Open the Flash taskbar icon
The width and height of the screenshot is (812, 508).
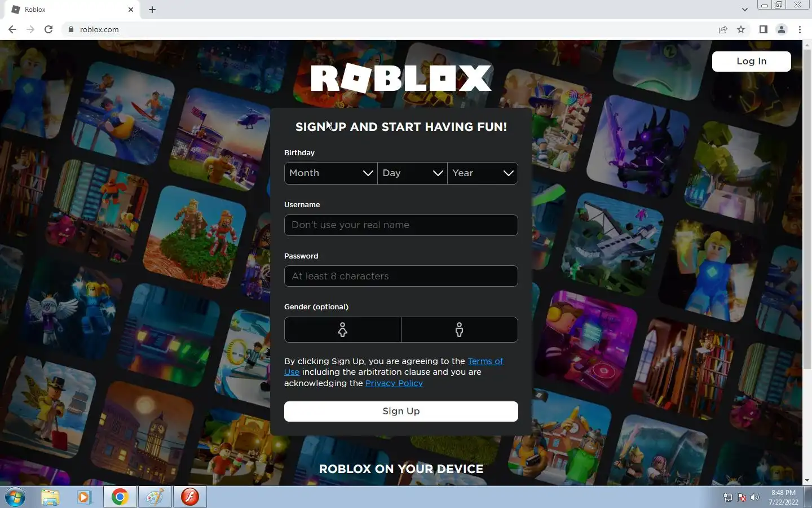coord(189,497)
